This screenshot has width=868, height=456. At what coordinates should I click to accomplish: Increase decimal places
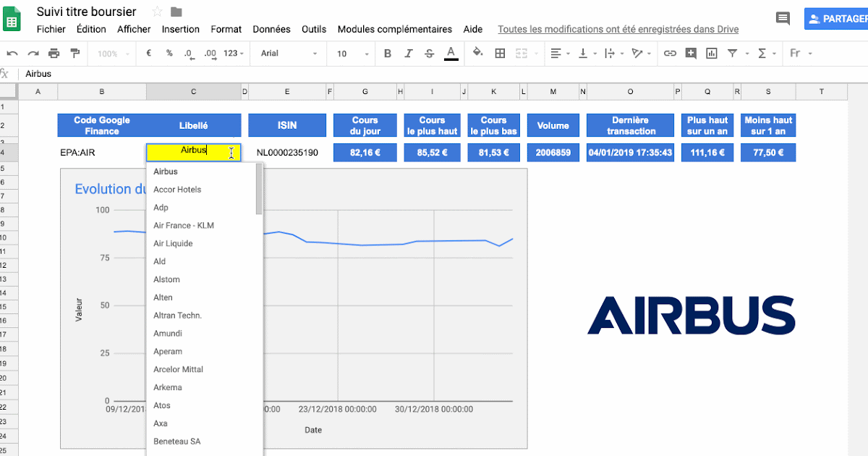210,54
